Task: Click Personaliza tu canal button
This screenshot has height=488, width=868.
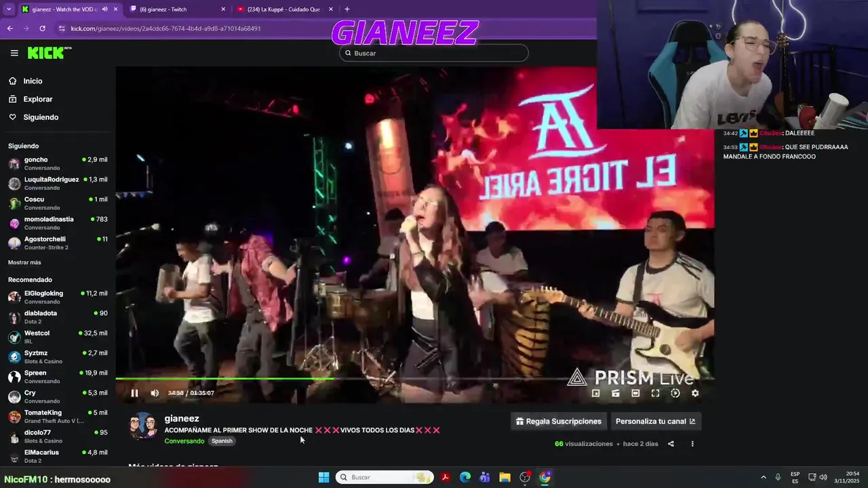Action: 656,421
